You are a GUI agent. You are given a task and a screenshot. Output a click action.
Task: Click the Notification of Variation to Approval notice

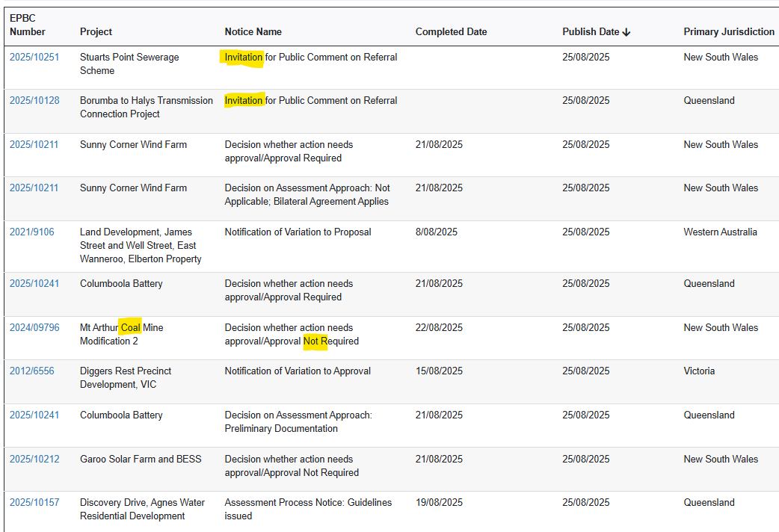click(x=298, y=371)
